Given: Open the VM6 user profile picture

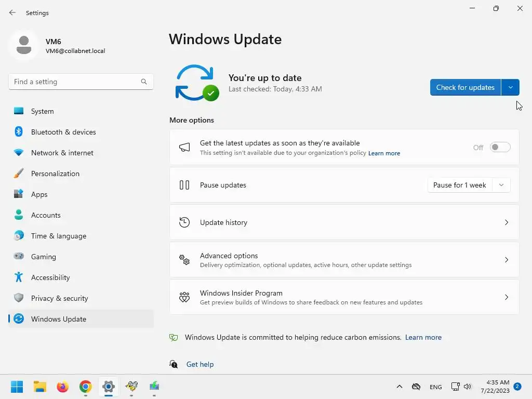Looking at the screenshot, I should coord(24,45).
